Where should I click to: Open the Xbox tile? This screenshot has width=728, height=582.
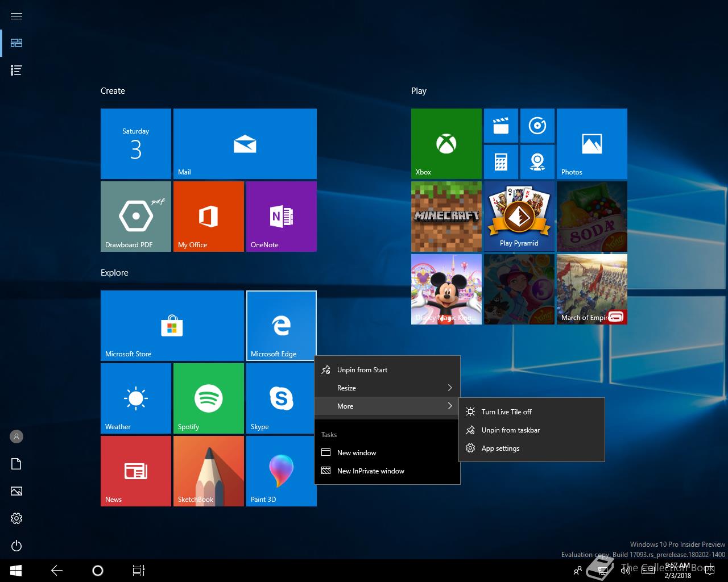(446, 144)
